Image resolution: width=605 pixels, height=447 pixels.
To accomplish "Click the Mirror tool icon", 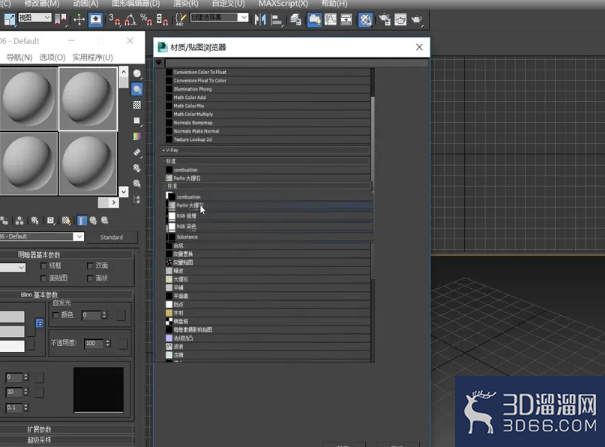I will point(260,19).
